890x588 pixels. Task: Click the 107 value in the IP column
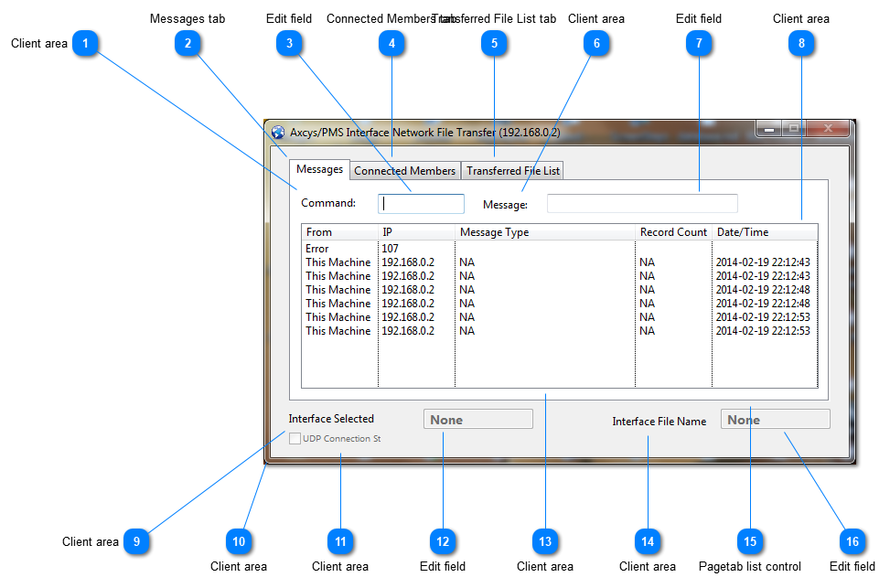pyautogui.click(x=390, y=249)
